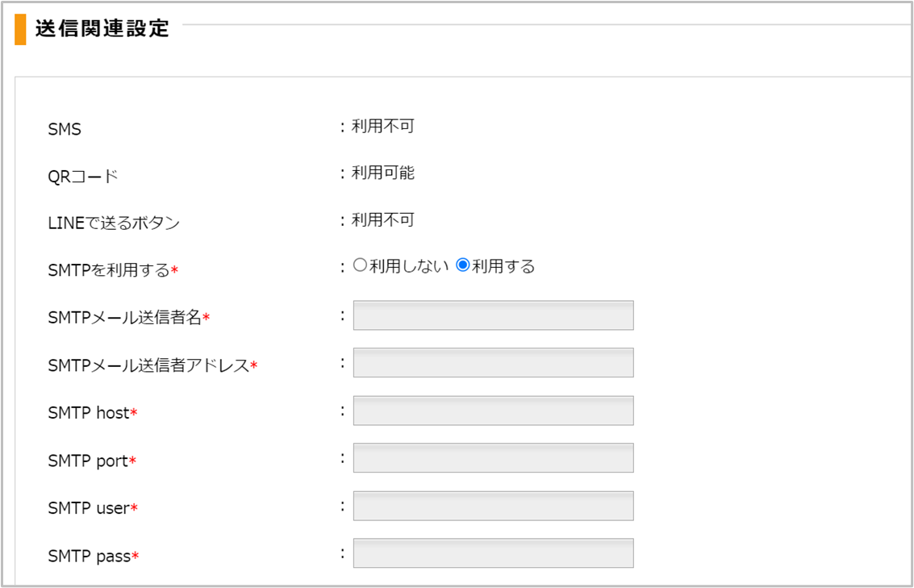
Task: Click the SMTPメール送信者名 input field
Action: 493,315
